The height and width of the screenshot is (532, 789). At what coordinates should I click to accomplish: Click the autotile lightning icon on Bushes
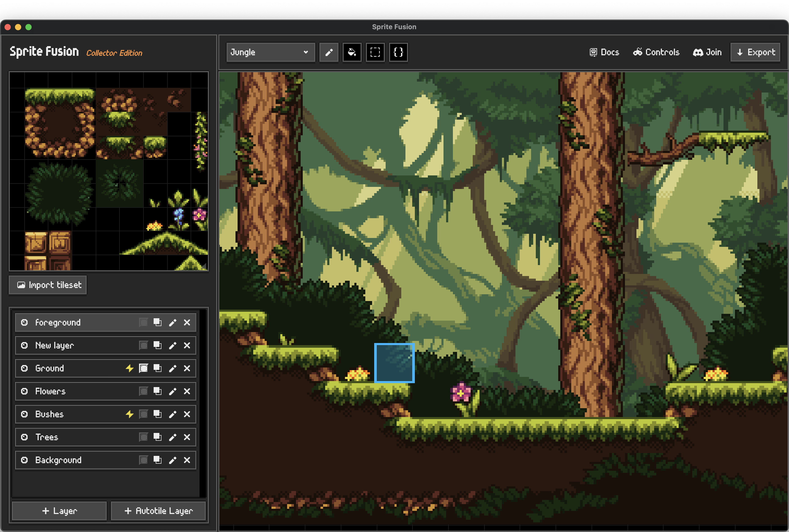[x=129, y=414]
